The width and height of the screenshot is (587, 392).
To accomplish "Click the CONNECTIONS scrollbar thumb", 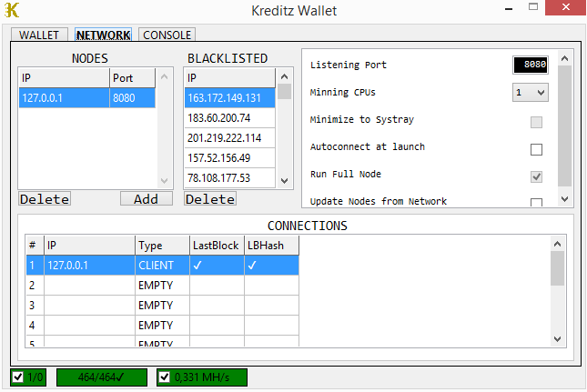I will (558, 268).
